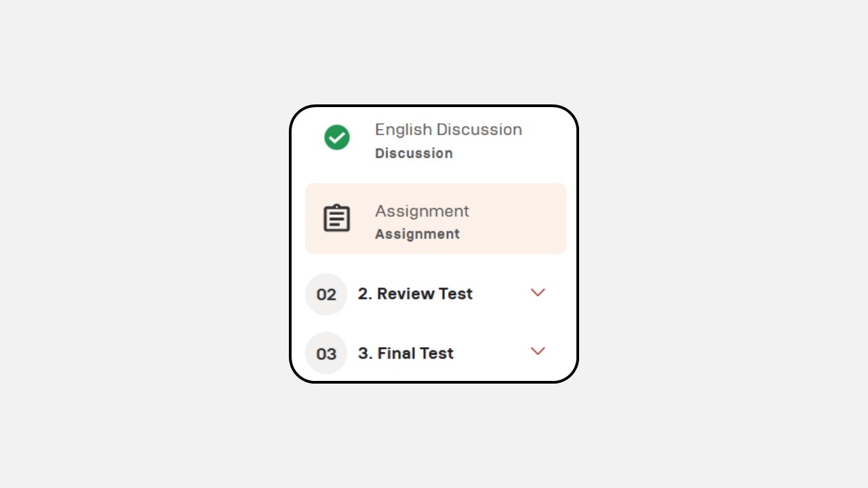Click the word English in the discussion title
868x488 pixels.
point(403,129)
